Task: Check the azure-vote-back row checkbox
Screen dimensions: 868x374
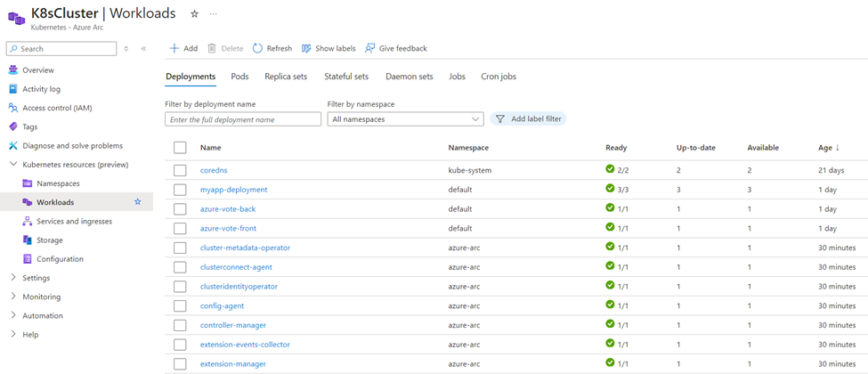Action: point(180,209)
